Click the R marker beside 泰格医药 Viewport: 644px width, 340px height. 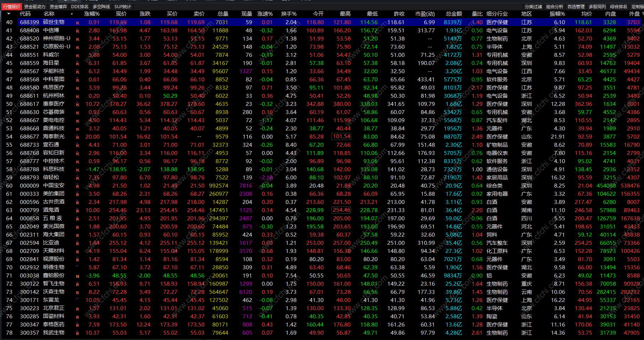pyautogui.click(x=78, y=325)
